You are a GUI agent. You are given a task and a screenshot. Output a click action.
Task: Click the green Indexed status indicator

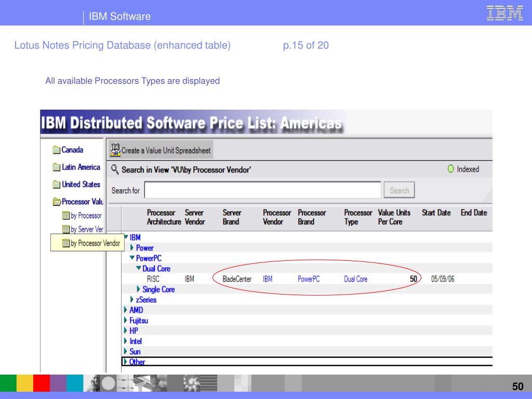point(450,169)
